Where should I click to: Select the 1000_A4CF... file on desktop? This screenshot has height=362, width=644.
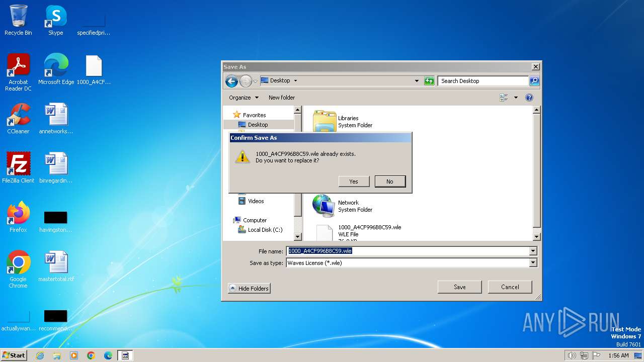click(x=94, y=69)
